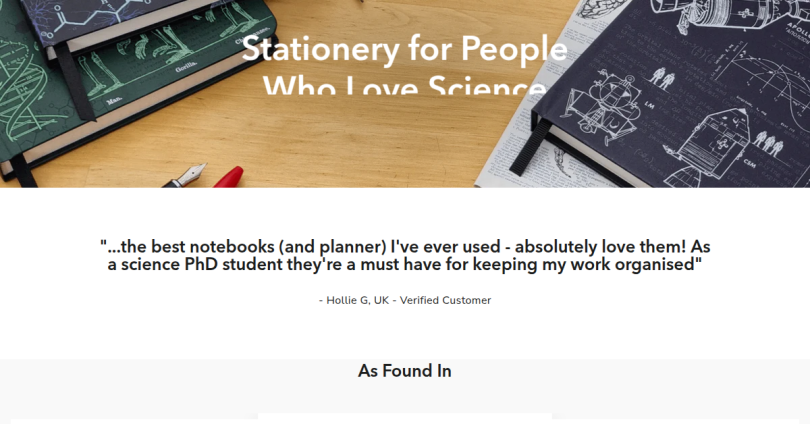Click the "best notebooks" customer testimonial quote
The width and height of the screenshot is (810, 424).
(x=404, y=255)
